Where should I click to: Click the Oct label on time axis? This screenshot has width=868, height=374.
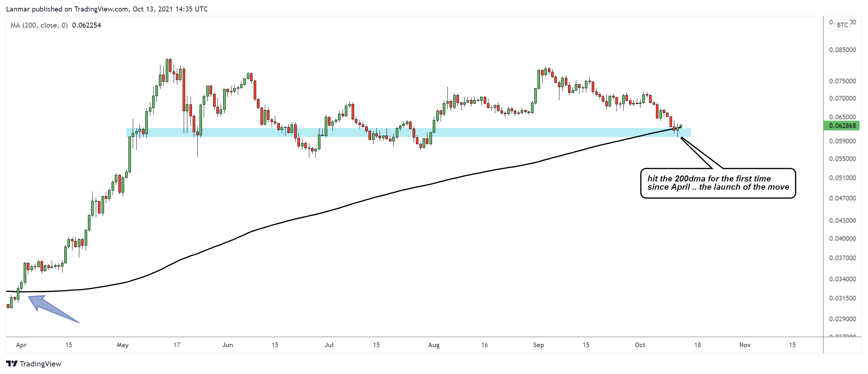[640, 345]
